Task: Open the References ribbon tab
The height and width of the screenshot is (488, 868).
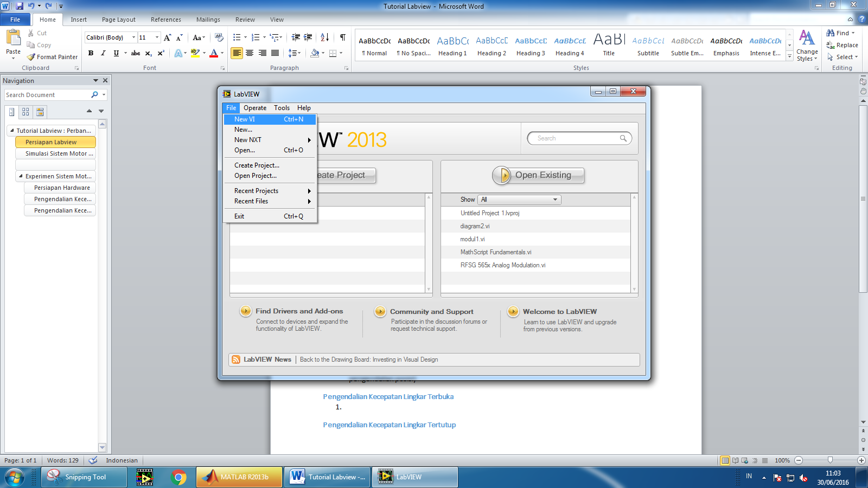Action: point(166,20)
